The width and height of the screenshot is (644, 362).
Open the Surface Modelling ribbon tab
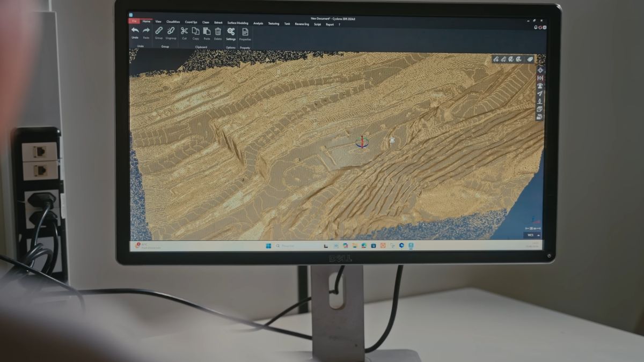pos(238,23)
